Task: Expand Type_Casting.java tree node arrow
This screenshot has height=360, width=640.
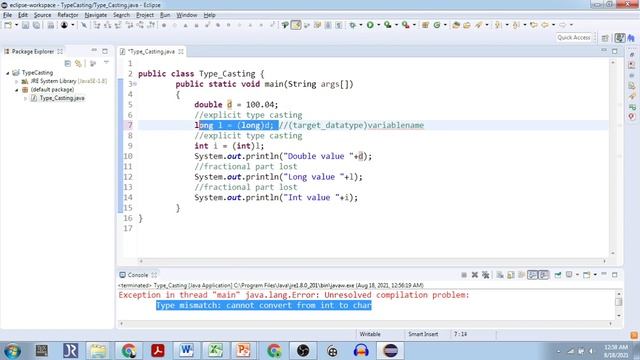Action: click(x=25, y=98)
